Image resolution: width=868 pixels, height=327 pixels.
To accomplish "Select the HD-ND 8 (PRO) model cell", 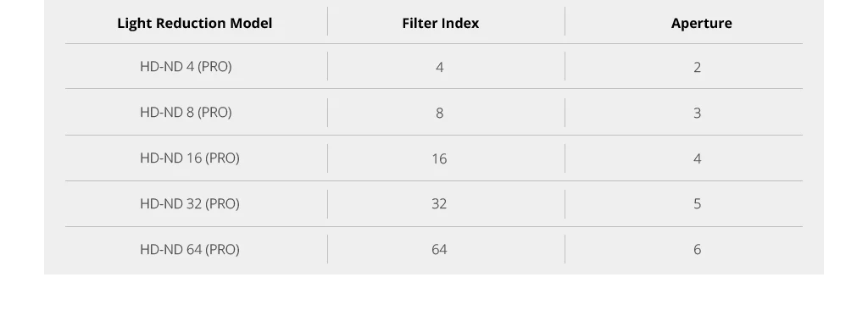I will tap(186, 113).
